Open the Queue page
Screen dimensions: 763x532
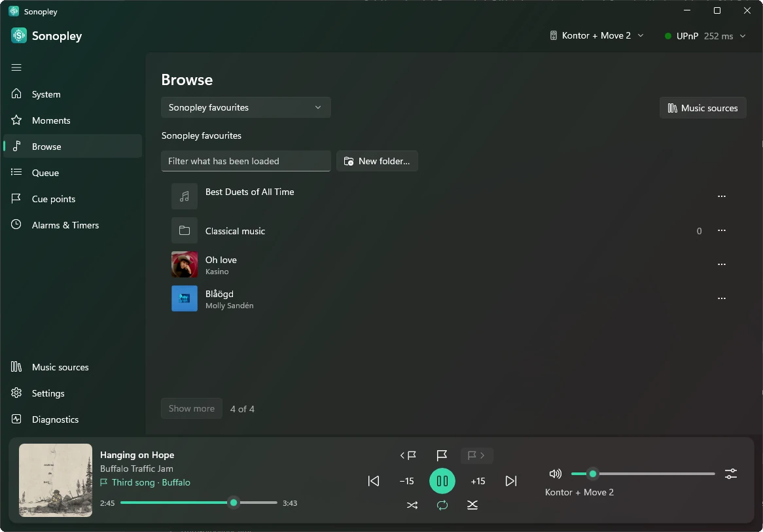click(x=73, y=173)
